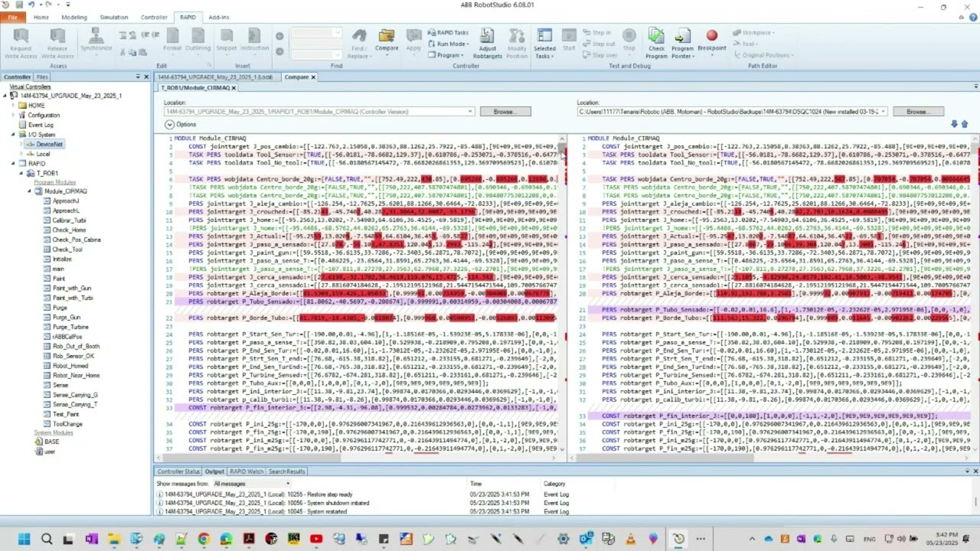
Task: Select the Paint_with_Gun routine
Action: click(x=73, y=289)
